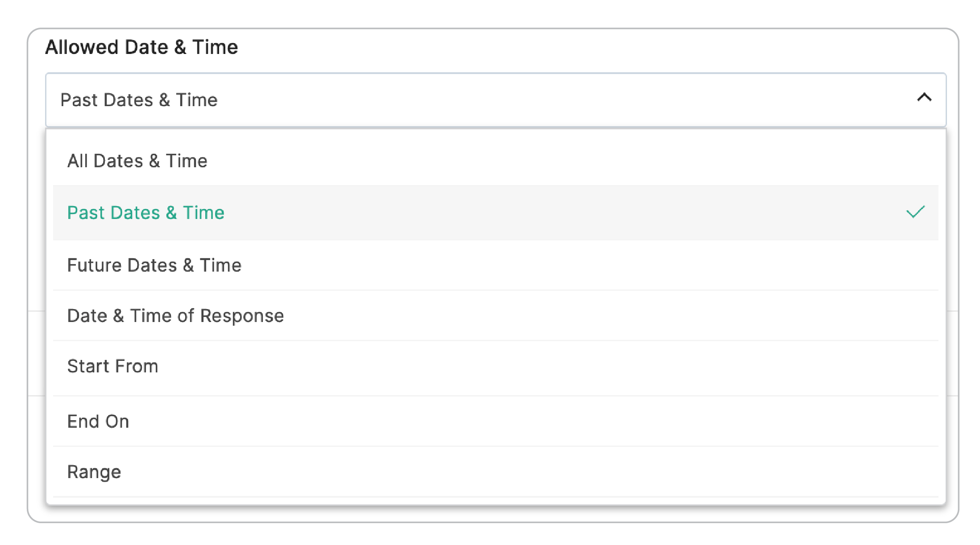Select All Dates & Time option

click(137, 161)
